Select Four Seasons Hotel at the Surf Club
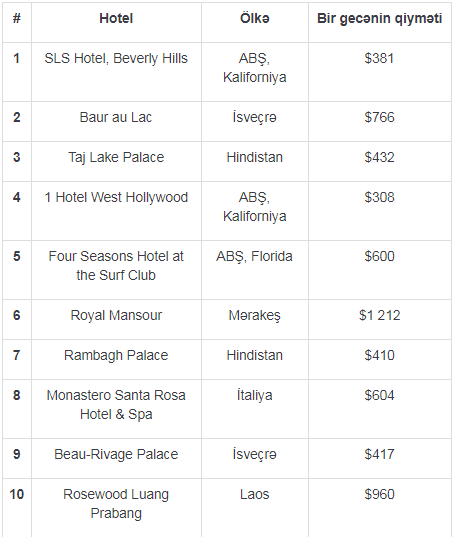452x537 pixels. click(116, 266)
